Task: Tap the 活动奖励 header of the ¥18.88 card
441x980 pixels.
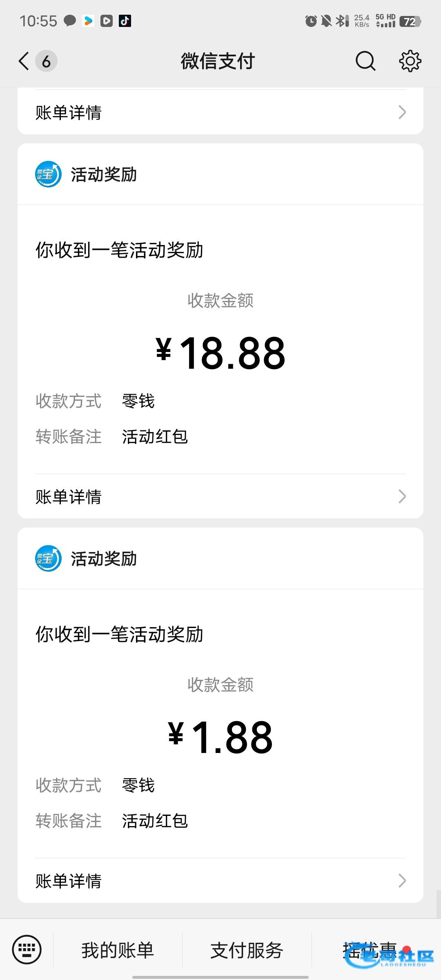Action: [104, 174]
